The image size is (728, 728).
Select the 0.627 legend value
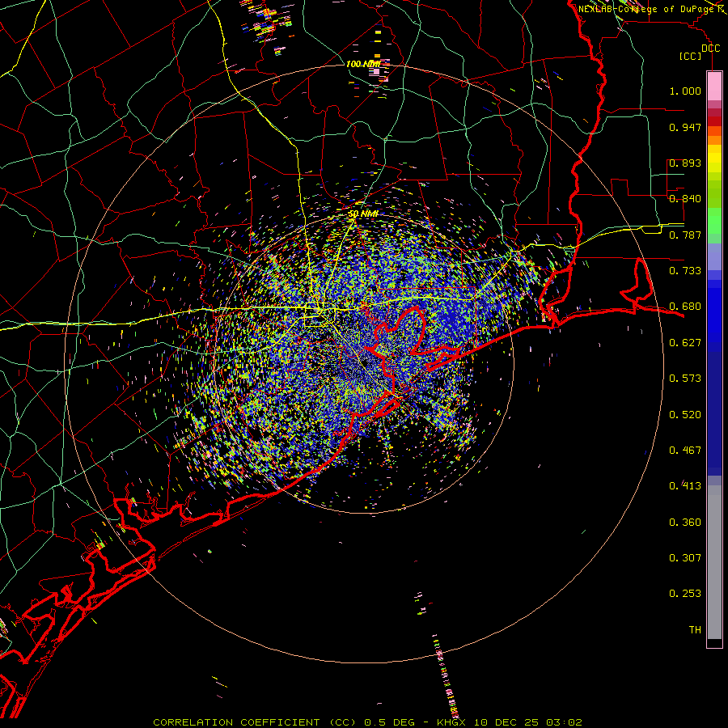click(685, 343)
